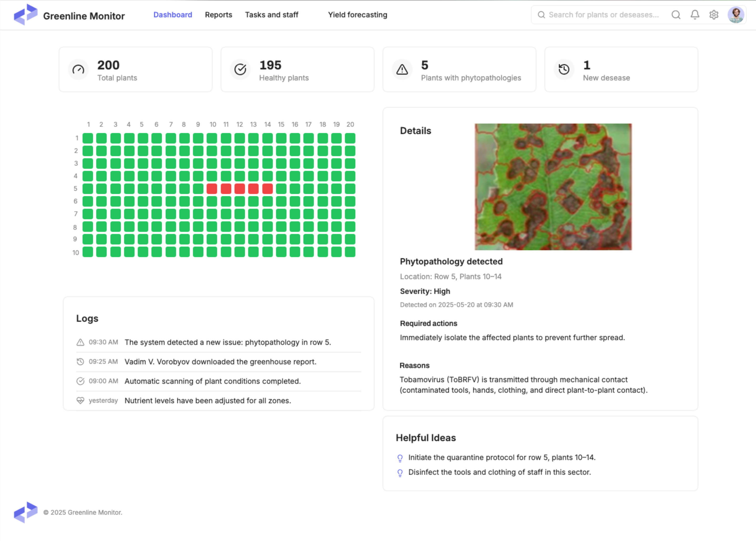Viewport: 756px width, 541px height.
Task: Open the notifications bell
Action: [695, 15]
